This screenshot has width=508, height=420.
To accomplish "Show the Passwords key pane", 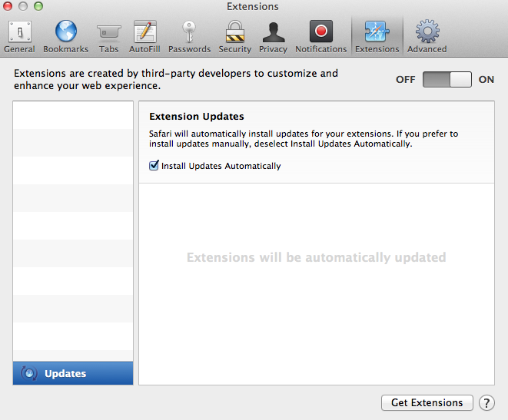I will tap(189, 37).
